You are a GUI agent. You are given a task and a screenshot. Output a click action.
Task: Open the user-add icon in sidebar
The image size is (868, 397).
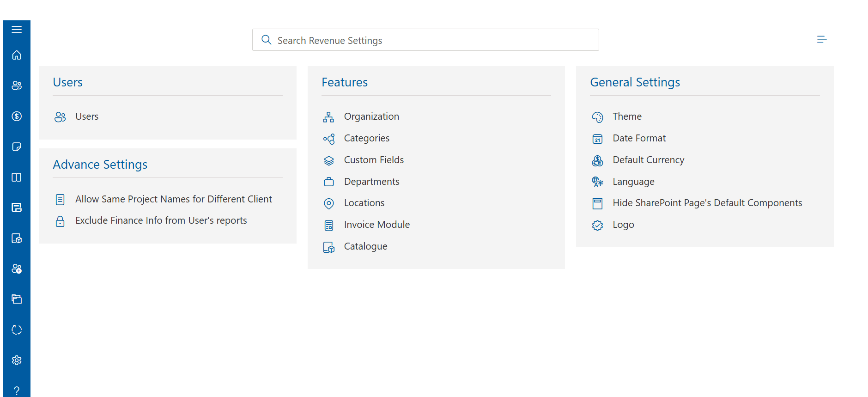(17, 269)
